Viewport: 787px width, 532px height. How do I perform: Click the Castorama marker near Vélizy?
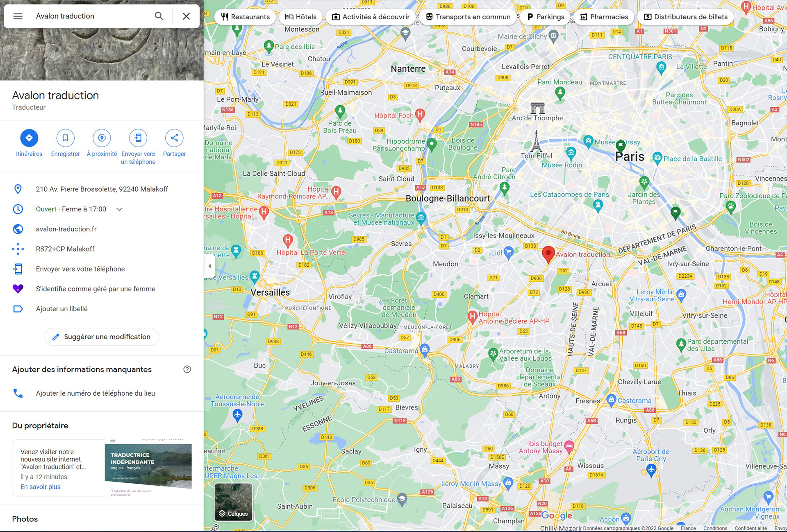[x=425, y=350]
